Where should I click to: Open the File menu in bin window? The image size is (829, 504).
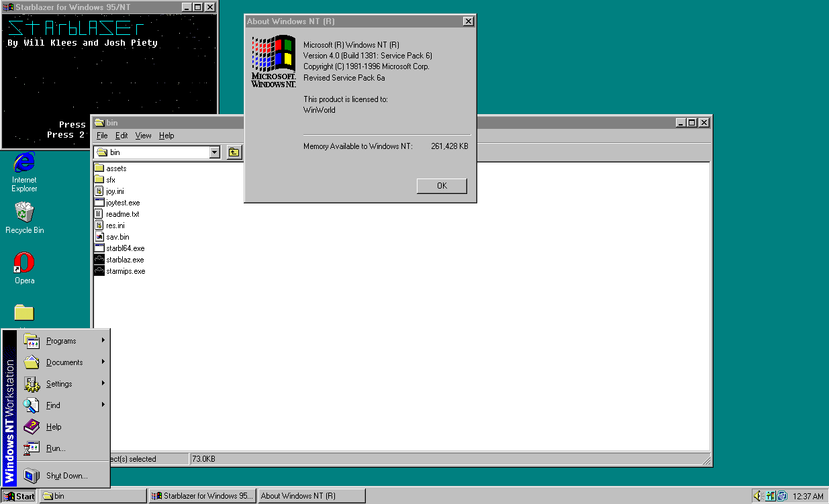pos(102,136)
